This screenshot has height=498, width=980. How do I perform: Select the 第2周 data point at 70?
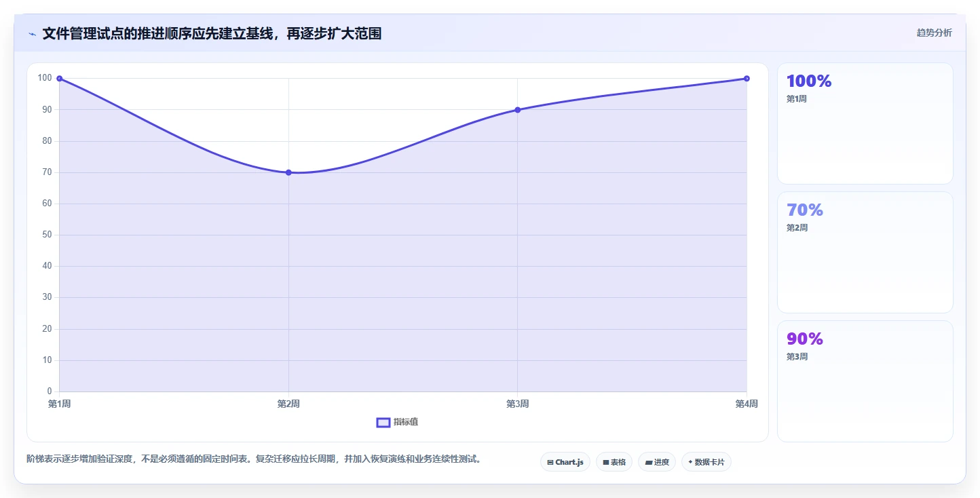(x=288, y=172)
